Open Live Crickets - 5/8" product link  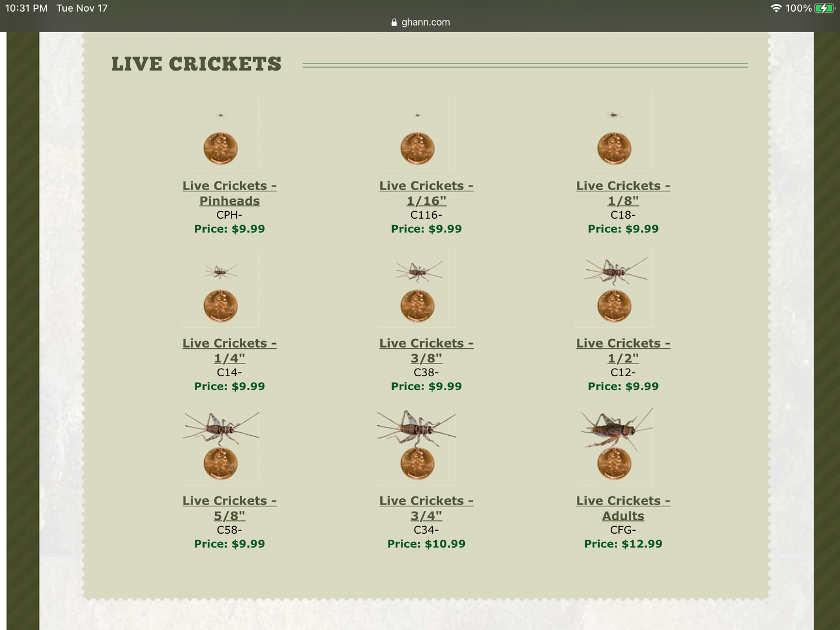(x=229, y=508)
